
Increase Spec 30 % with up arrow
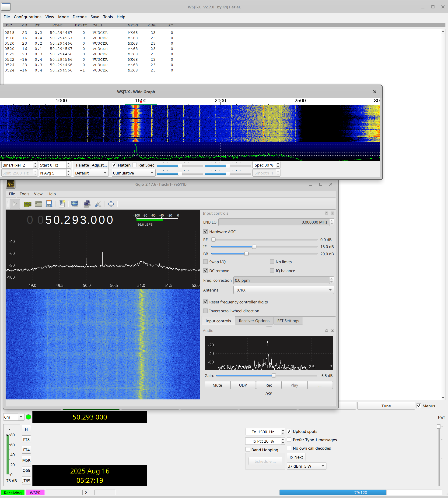(x=278, y=163)
